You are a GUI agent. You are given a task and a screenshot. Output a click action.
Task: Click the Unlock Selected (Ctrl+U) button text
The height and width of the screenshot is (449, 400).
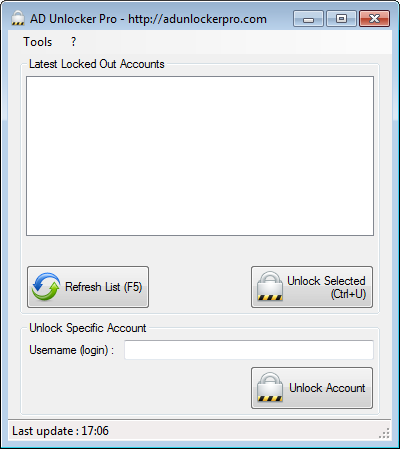click(x=326, y=287)
